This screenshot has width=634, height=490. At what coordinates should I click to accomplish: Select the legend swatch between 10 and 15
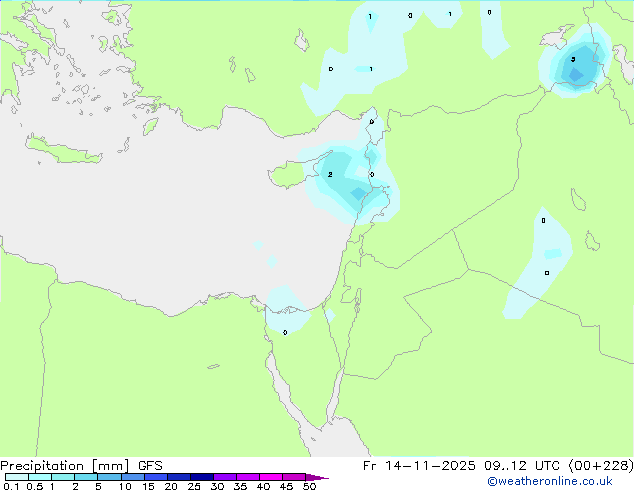click(x=132, y=477)
